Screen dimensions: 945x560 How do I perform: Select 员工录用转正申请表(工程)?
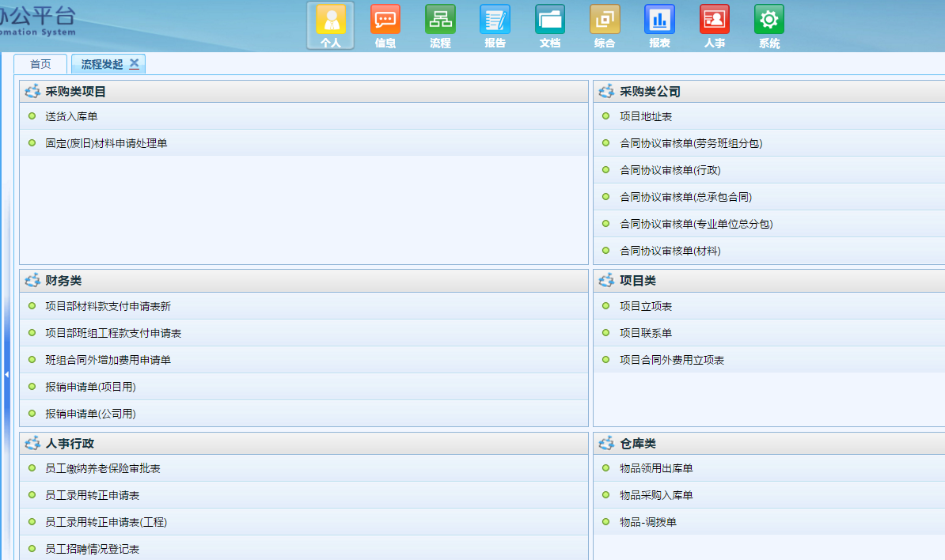pyautogui.click(x=106, y=522)
